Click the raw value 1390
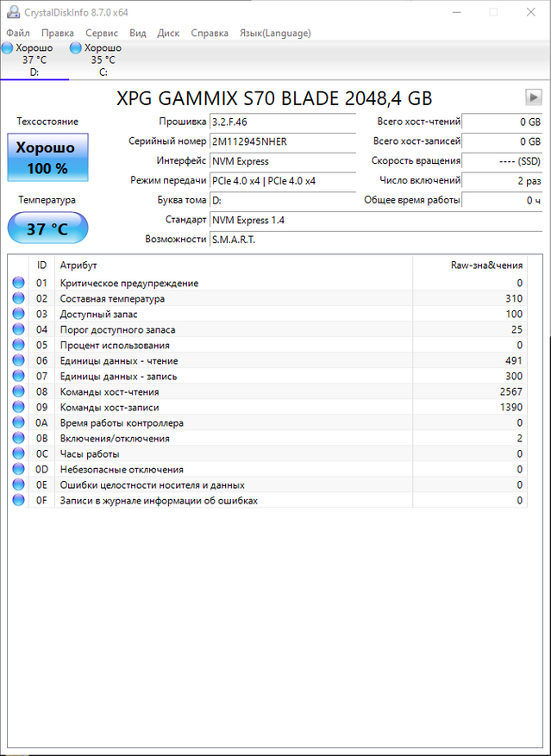This screenshot has height=756, width=551. point(511,408)
